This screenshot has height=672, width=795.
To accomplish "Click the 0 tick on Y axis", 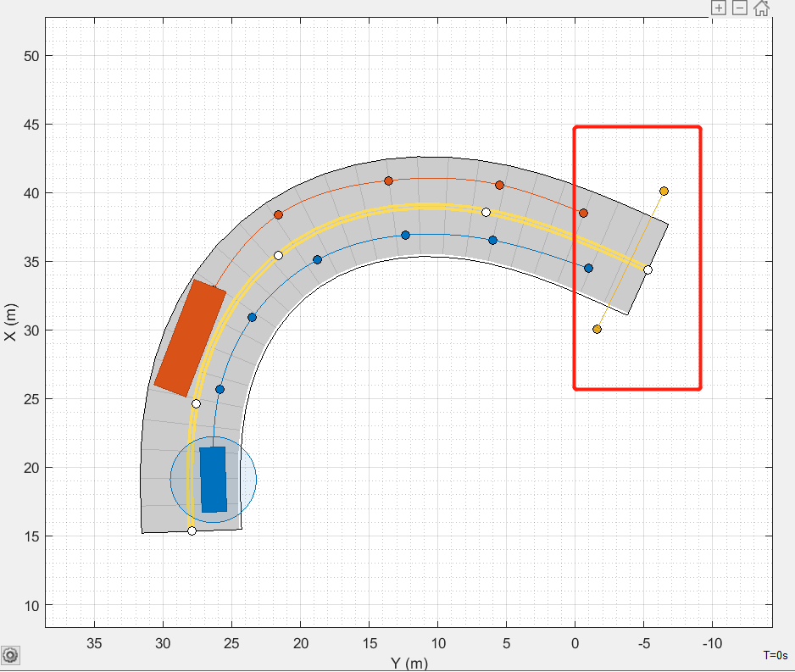I will pyautogui.click(x=575, y=643).
